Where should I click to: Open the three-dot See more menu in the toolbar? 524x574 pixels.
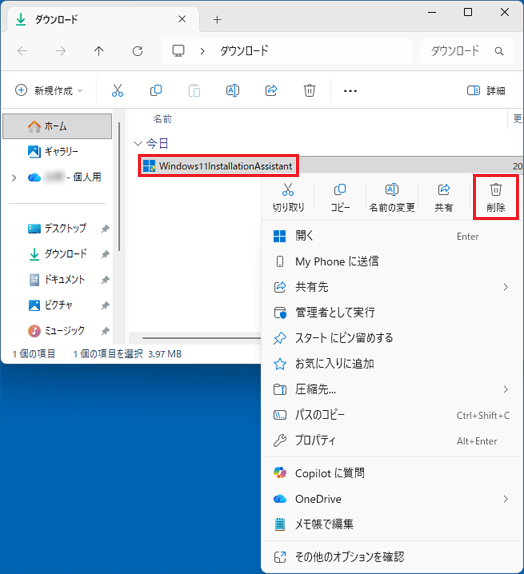click(350, 90)
